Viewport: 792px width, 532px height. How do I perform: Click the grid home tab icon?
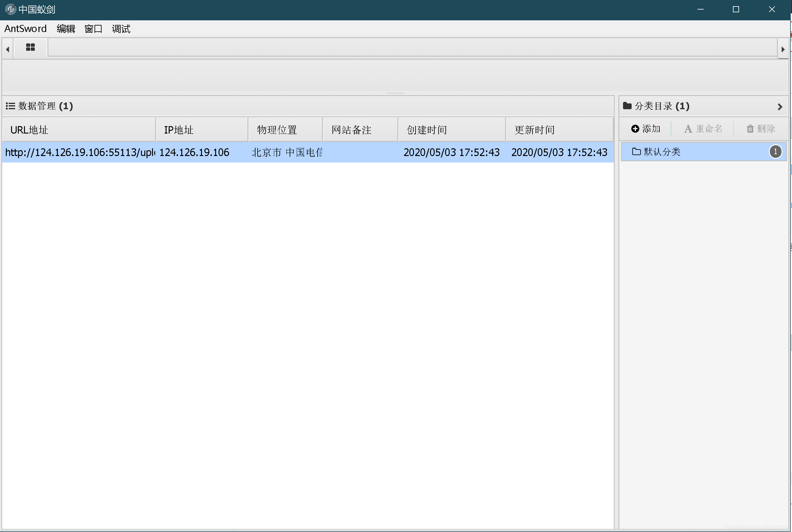tap(30, 47)
